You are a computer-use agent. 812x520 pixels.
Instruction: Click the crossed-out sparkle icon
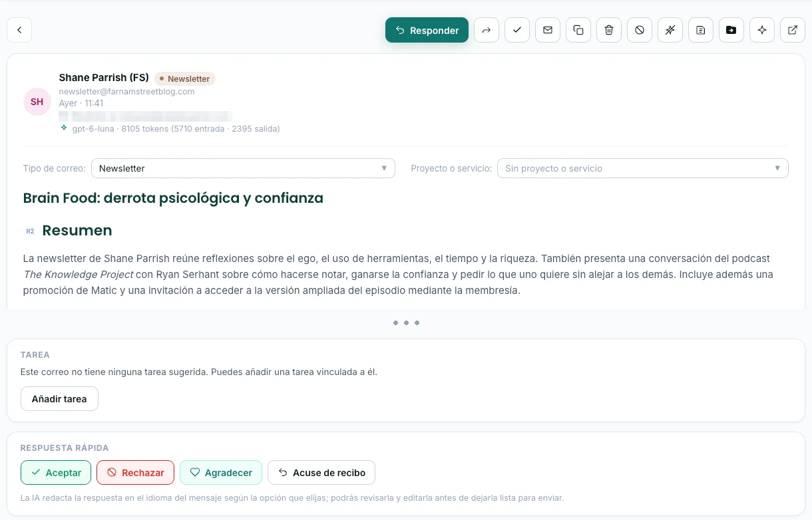click(x=670, y=30)
